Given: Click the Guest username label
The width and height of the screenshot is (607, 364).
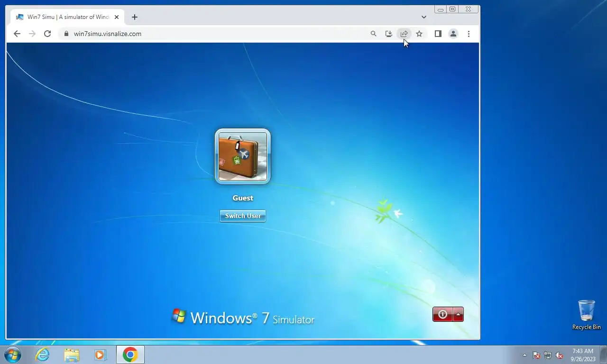Looking at the screenshot, I should coord(243,198).
